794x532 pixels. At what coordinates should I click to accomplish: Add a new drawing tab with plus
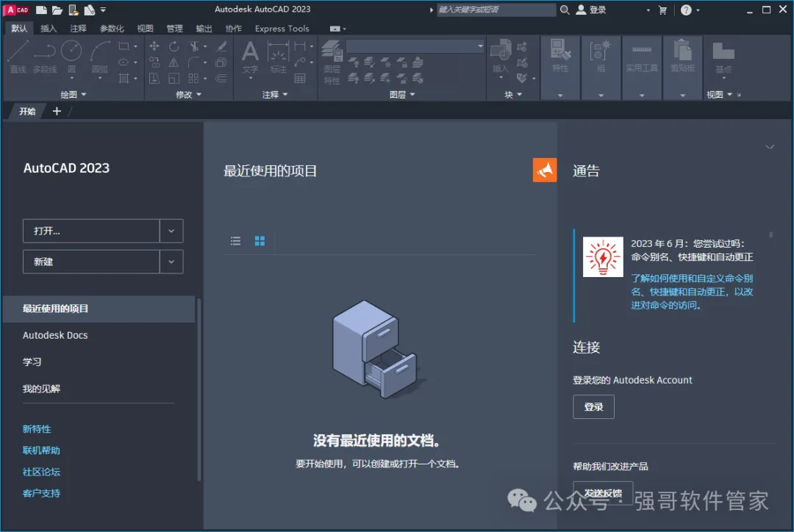pos(57,112)
